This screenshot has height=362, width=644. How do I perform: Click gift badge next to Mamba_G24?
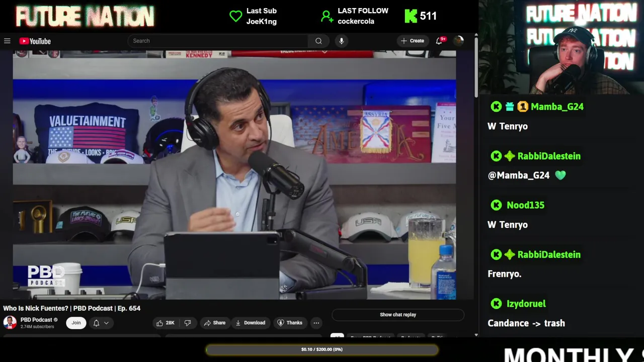tap(510, 107)
